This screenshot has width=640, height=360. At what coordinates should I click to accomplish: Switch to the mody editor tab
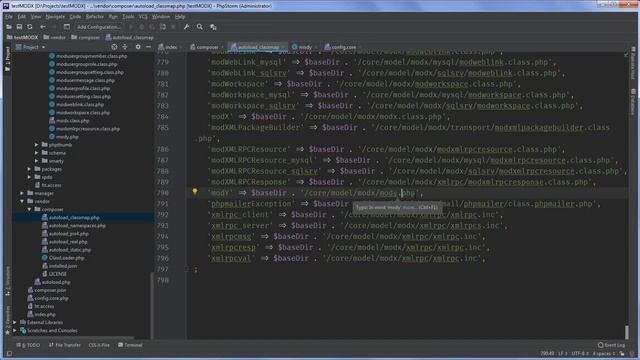click(304, 47)
